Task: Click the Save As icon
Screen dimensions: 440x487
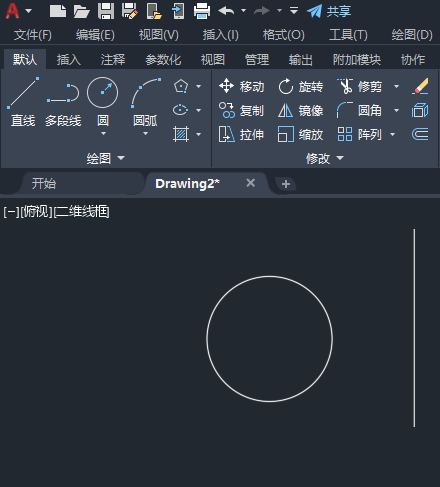Action: [x=130, y=11]
